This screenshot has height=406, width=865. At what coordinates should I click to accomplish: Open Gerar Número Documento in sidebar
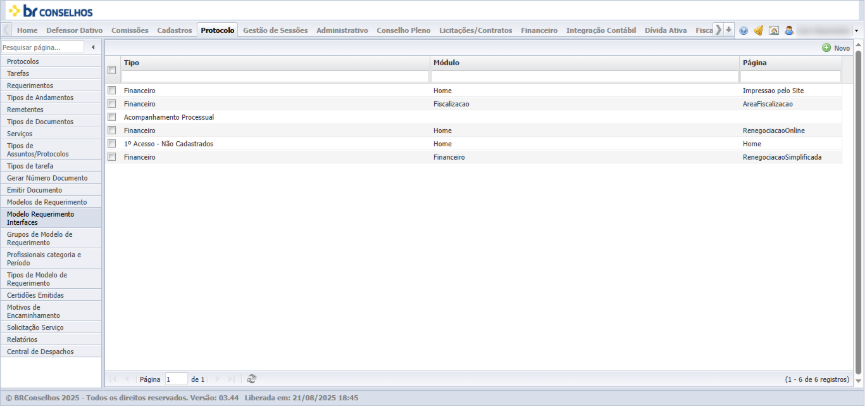pyautogui.click(x=51, y=178)
